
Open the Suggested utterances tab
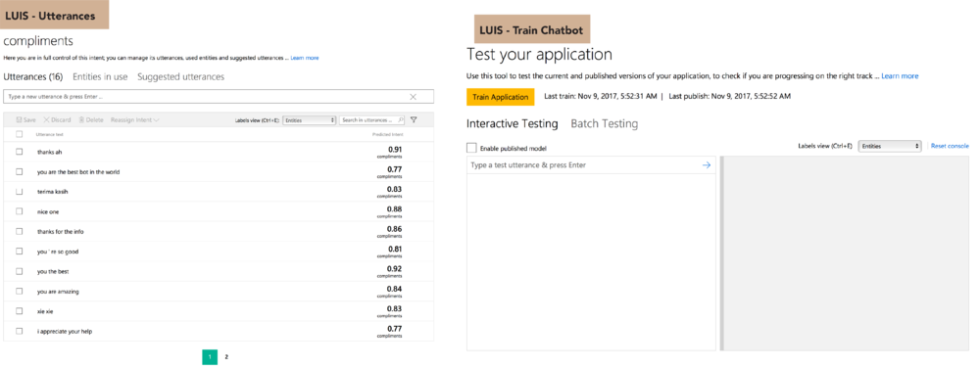pyautogui.click(x=180, y=76)
